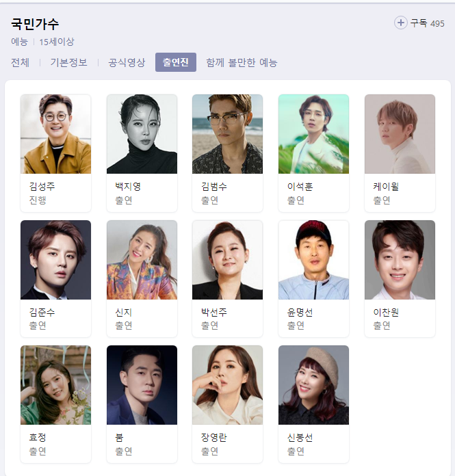Open 김범수 cast photo
Screen dimensions: 455x476
click(227, 134)
